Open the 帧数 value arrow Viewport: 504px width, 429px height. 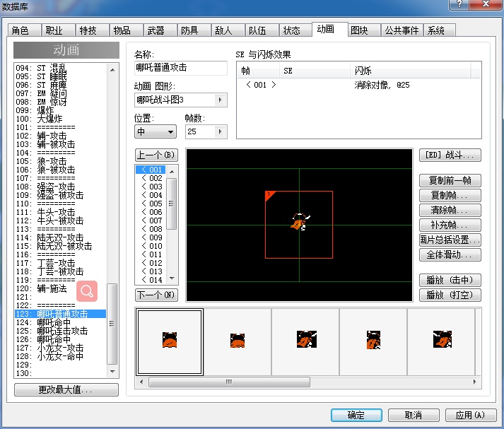(221, 131)
